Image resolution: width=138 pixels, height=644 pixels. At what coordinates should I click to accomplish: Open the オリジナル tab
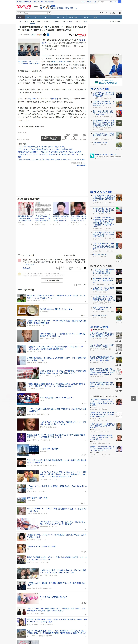pyautogui.click(x=60, y=17)
